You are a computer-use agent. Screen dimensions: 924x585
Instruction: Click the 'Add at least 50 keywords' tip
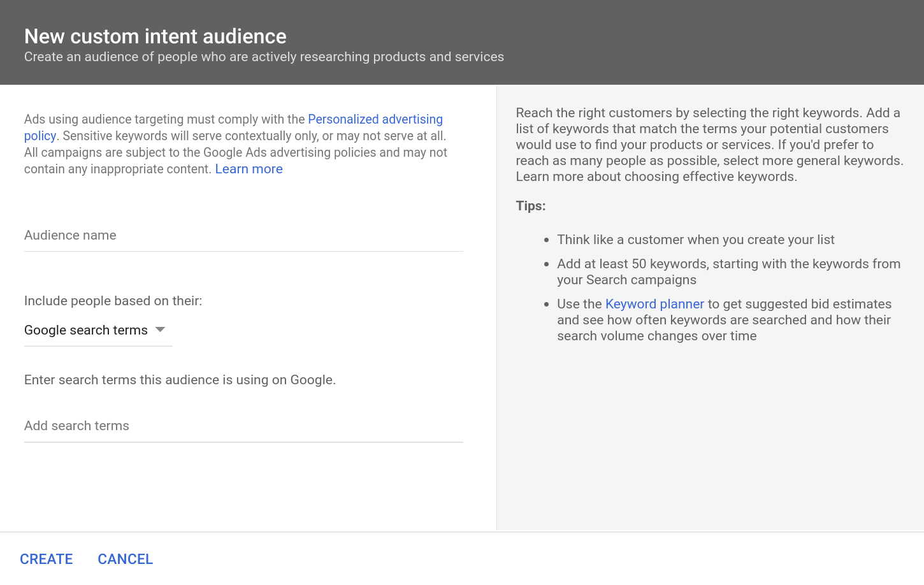(729, 271)
